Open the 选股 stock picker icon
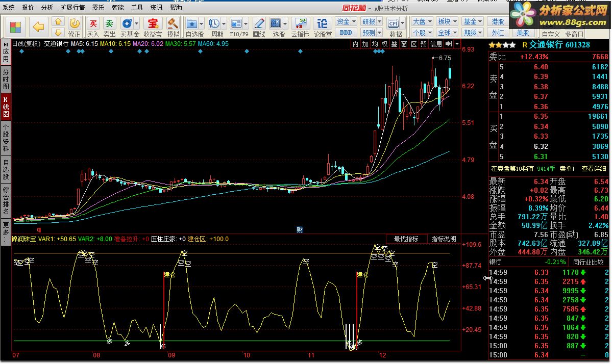612x364 pixels. coord(276,23)
